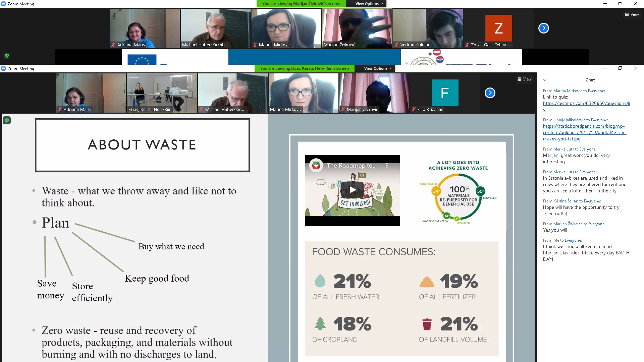Click 'Yes you will' chat message
644x362 pixels.
(555, 230)
